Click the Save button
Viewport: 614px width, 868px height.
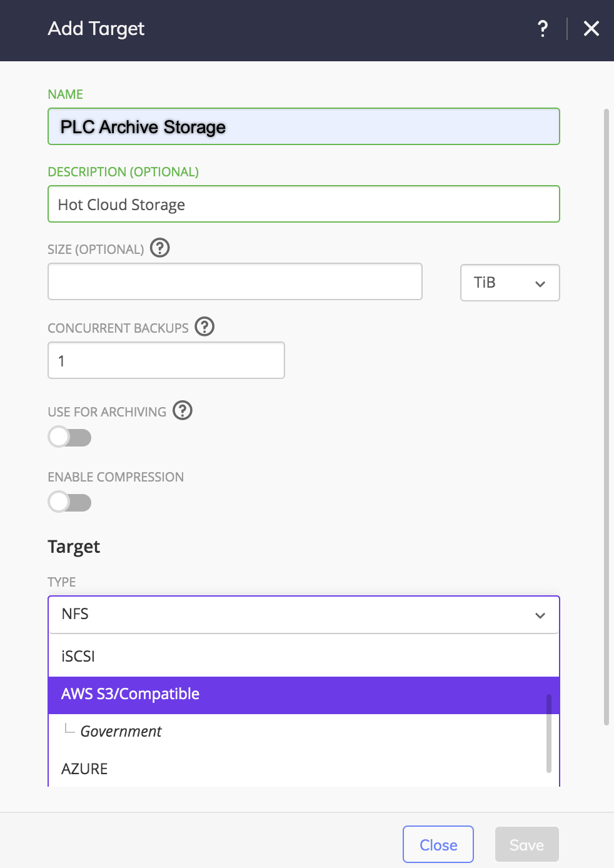coord(526,845)
